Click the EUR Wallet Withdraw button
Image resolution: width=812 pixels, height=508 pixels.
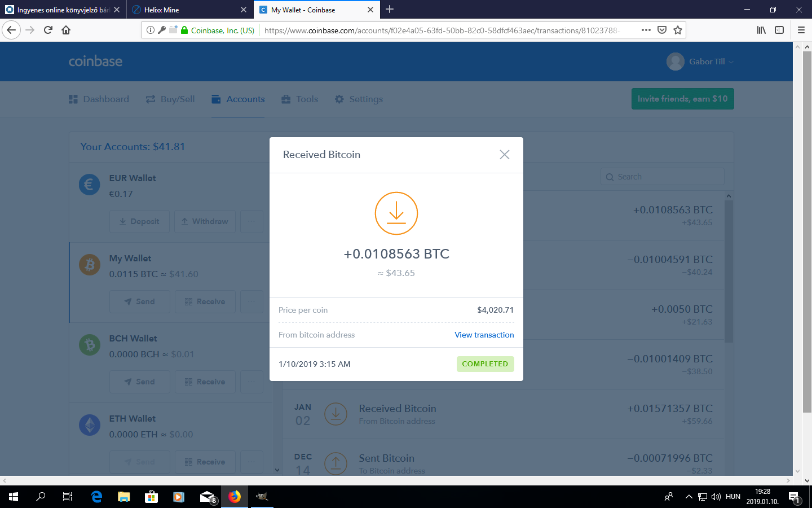(205, 222)
